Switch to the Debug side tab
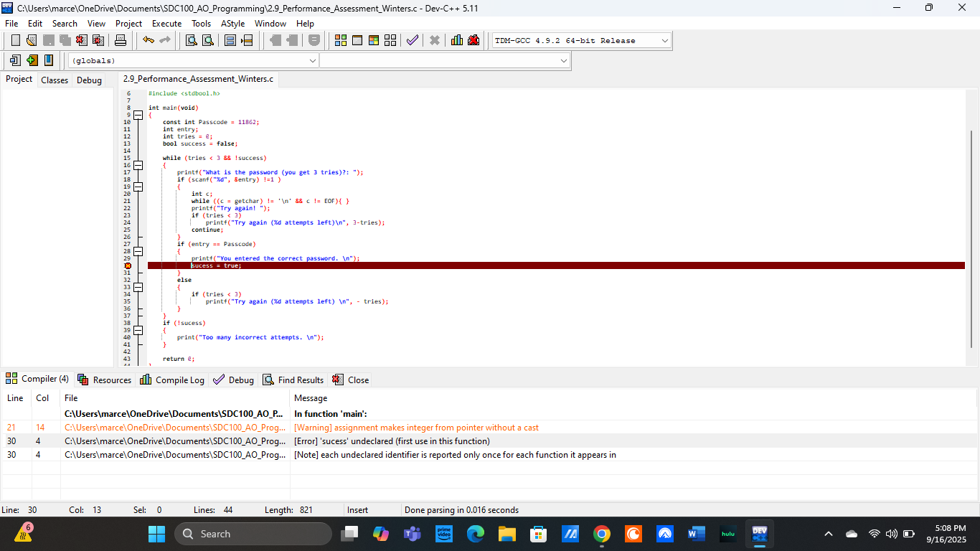This screenshot has height=551, width=980. tap(89, 80)
